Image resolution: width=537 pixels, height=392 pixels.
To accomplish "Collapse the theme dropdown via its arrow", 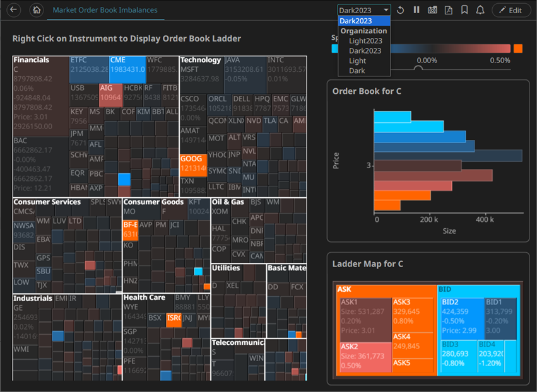I will (385, 10).
